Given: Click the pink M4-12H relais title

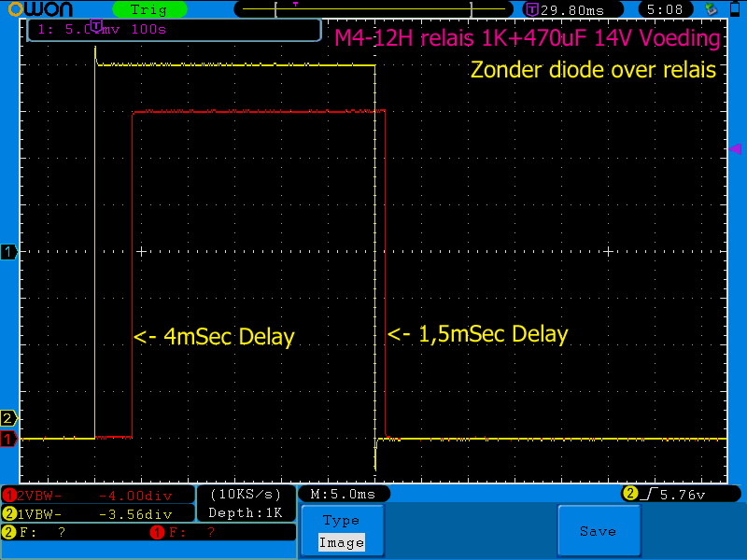Looking at the screenshot, I should click(528, 37).
